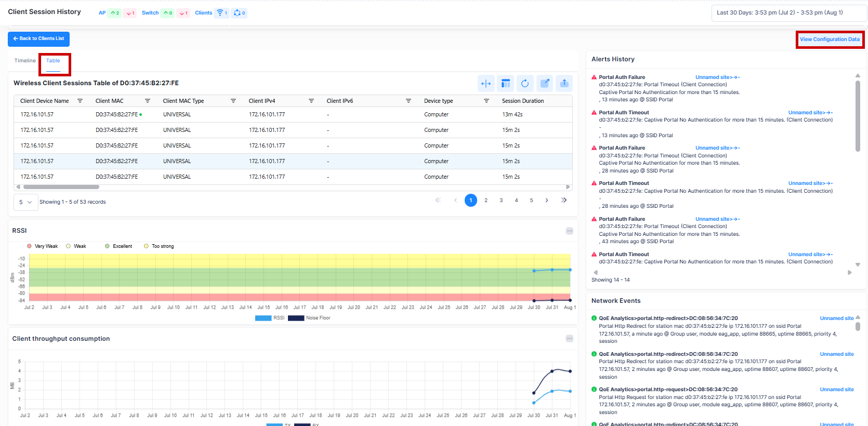Select the Table tab
The height and width of the screenshot is (426, 868).
[53, 61]
